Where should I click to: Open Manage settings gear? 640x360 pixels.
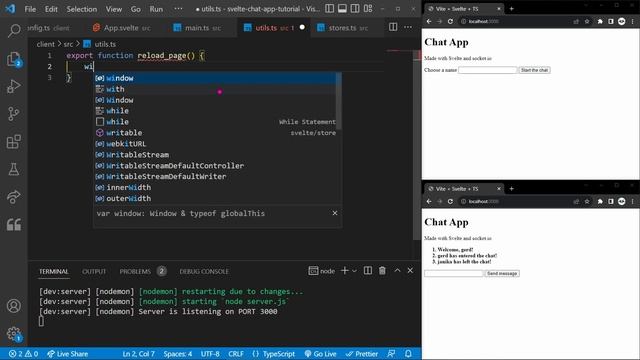coord(14,333)
